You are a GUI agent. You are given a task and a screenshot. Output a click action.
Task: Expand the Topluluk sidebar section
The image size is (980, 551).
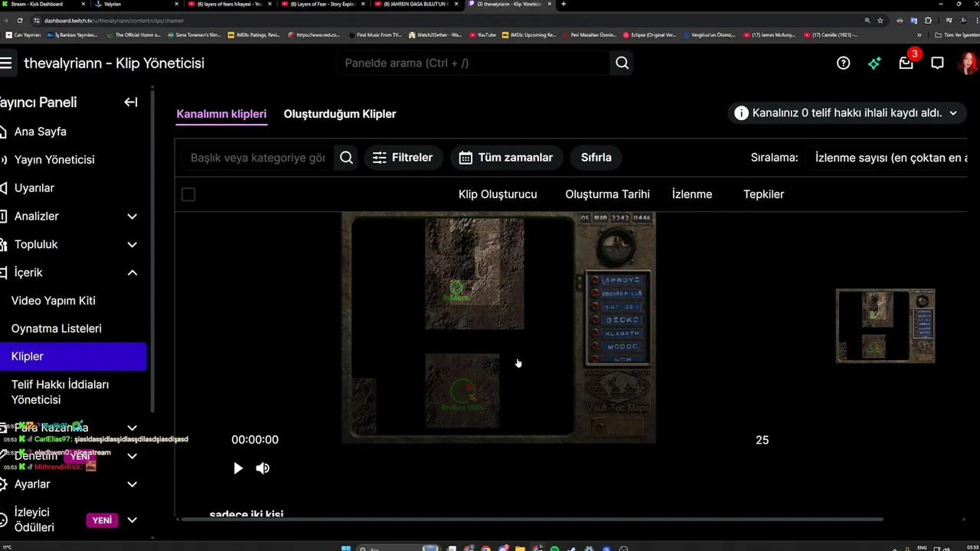point(132,245)
